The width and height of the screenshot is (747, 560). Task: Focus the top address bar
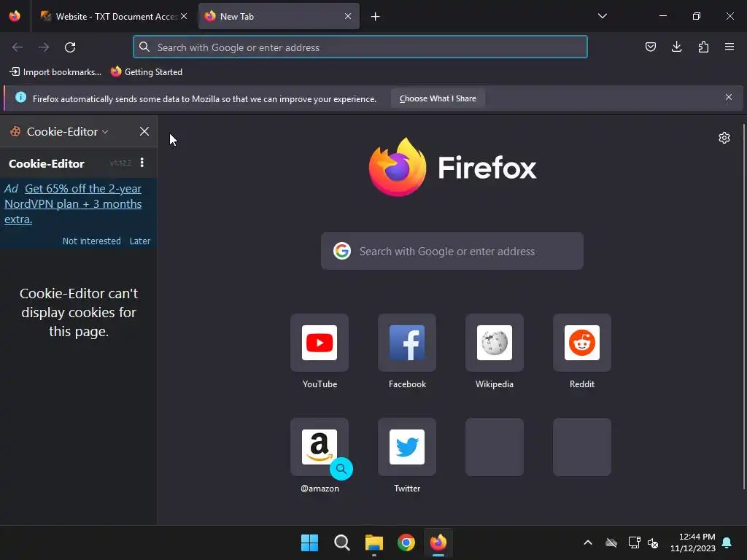coord(360,47)
